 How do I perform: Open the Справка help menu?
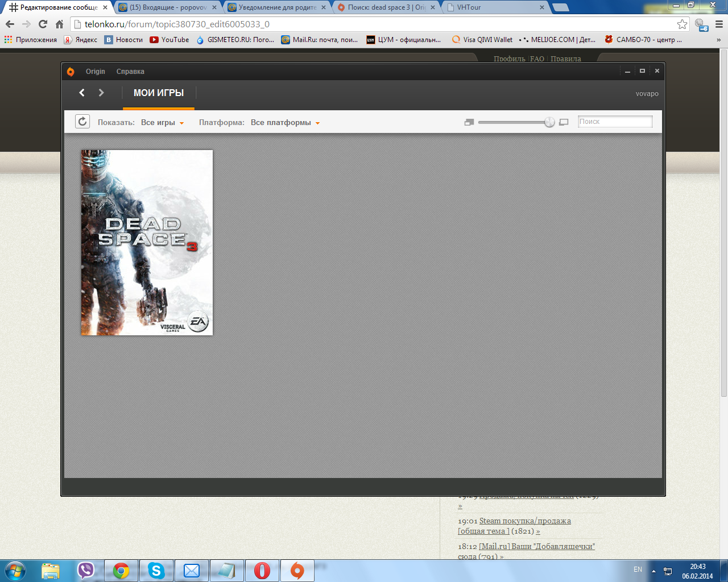coord(130,72)
